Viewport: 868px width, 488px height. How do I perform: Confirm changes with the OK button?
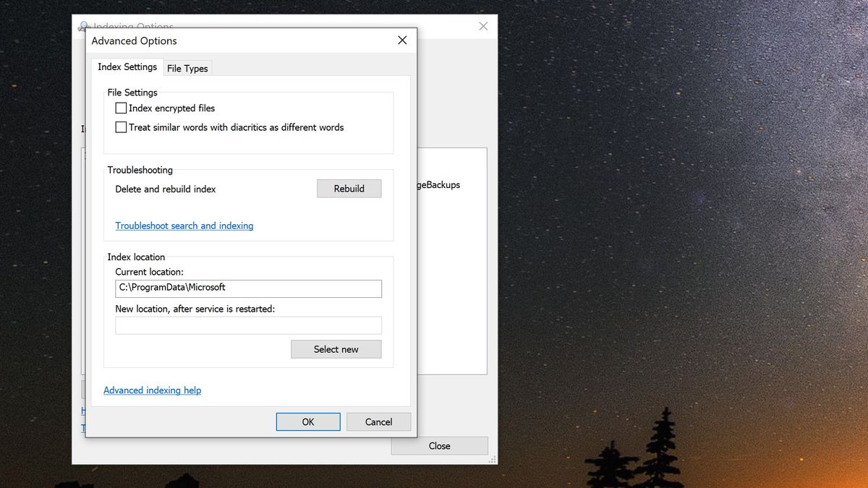coord(307,421)
